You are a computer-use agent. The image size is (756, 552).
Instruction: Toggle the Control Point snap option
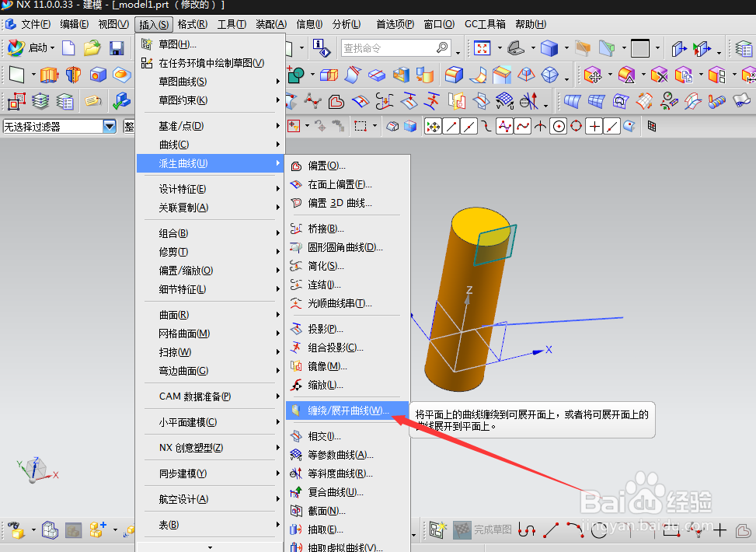coord(486,127)
